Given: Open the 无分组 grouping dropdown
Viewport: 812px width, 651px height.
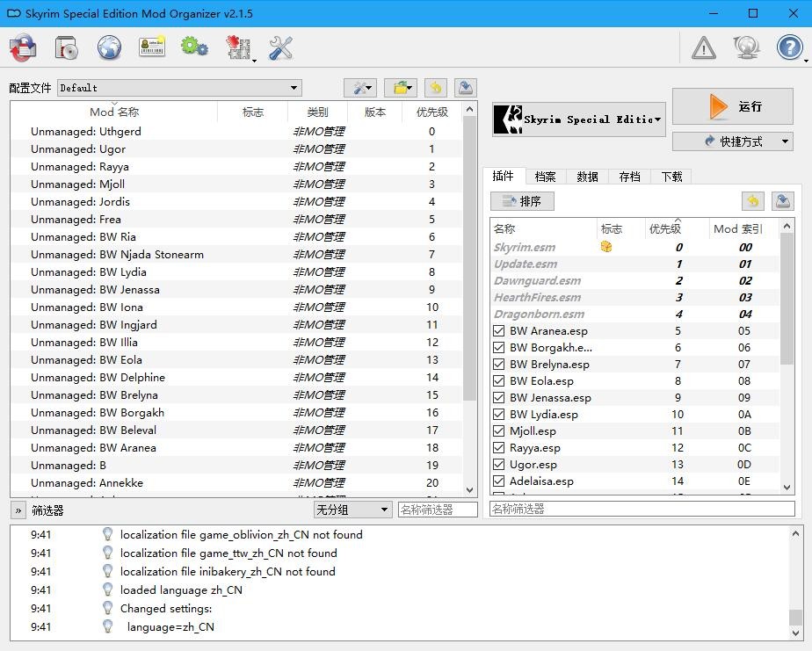Looking at the screenshot, I should (352, 510).
